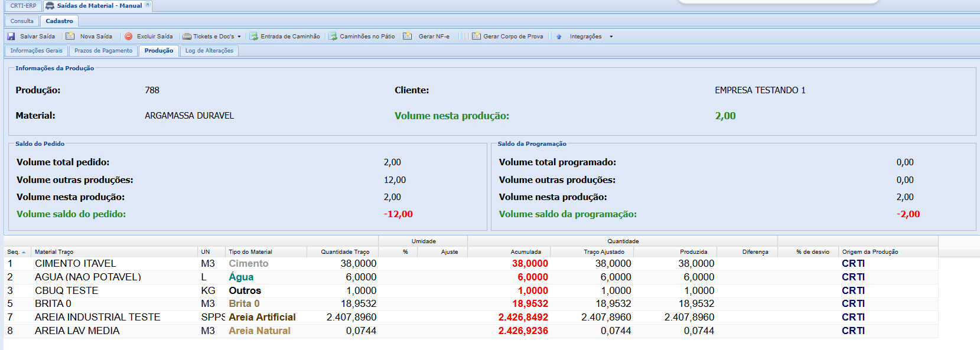
Task: Click the red accumulated value 2.426,9236
Action: point(523,331)
